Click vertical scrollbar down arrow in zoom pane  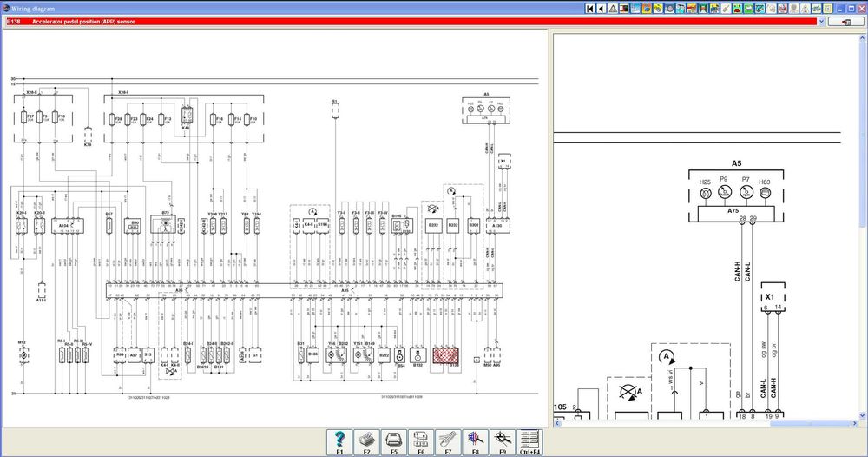point(863,415)
